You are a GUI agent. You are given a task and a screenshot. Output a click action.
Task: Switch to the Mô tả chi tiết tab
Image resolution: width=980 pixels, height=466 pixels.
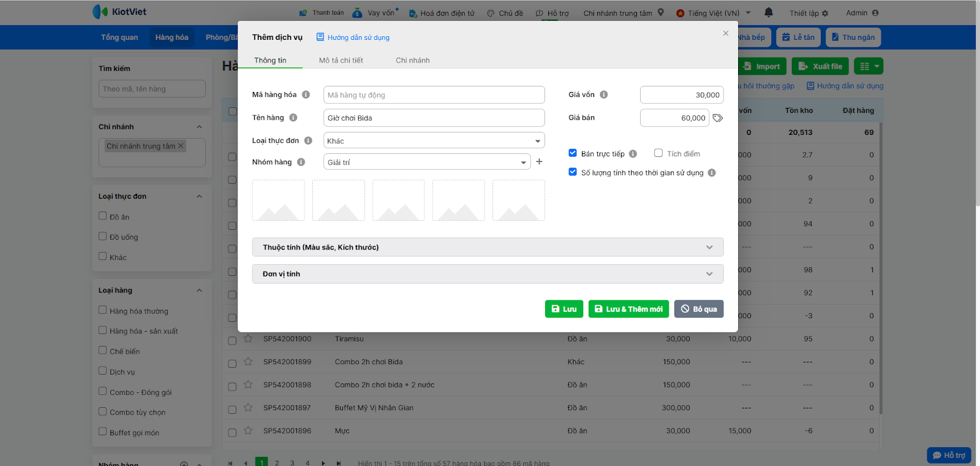(x=341, y=60)
